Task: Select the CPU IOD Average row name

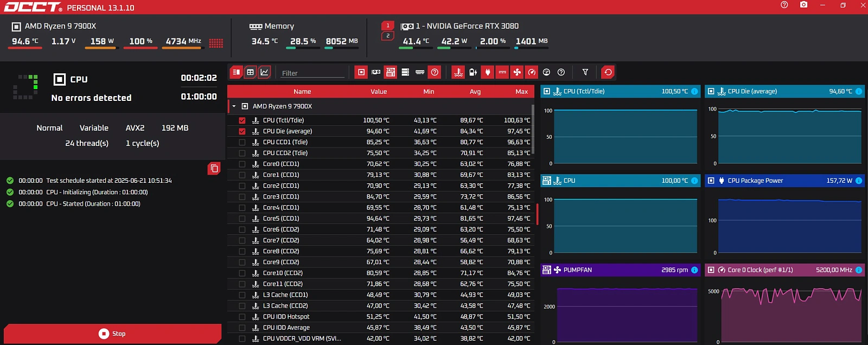Action: [286, 328]
